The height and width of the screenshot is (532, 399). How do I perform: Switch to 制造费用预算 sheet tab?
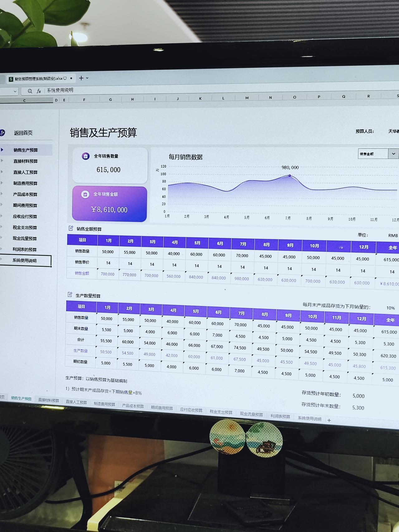[x=104, y=404]
